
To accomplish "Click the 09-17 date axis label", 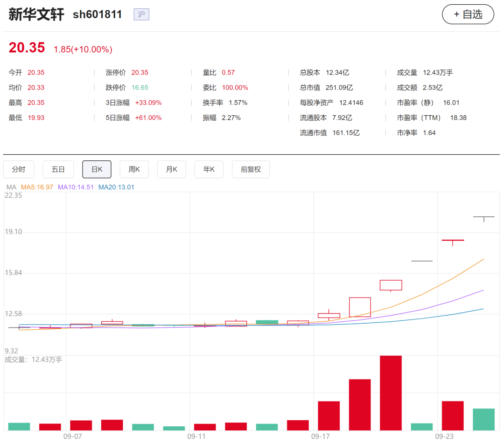I will (x=321, y=436).
